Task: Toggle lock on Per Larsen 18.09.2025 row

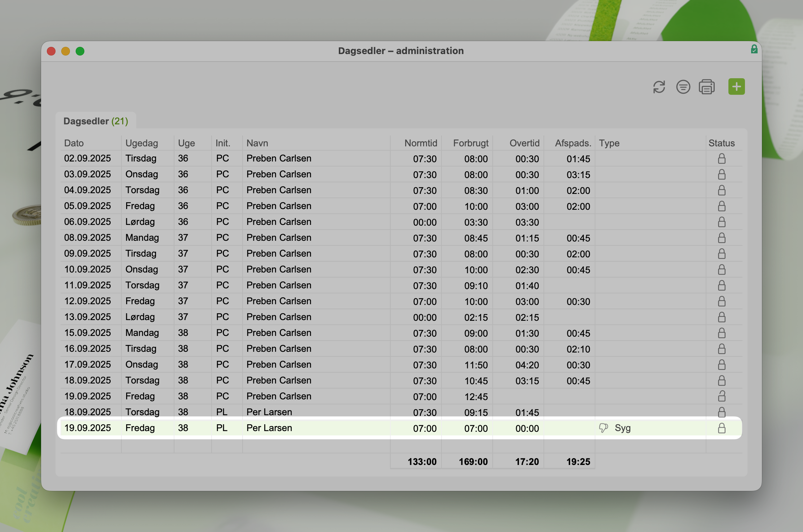Action: pos(722,412)
